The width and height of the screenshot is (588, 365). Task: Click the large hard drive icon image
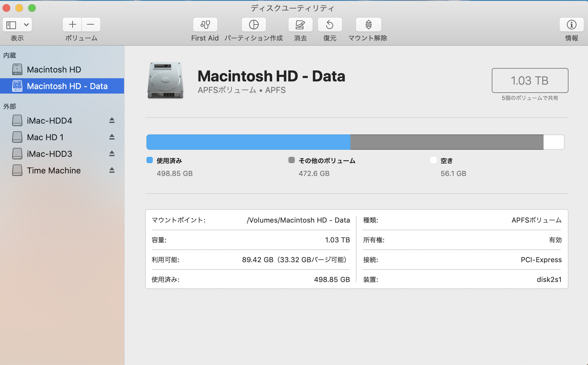(x=165, y=80)
